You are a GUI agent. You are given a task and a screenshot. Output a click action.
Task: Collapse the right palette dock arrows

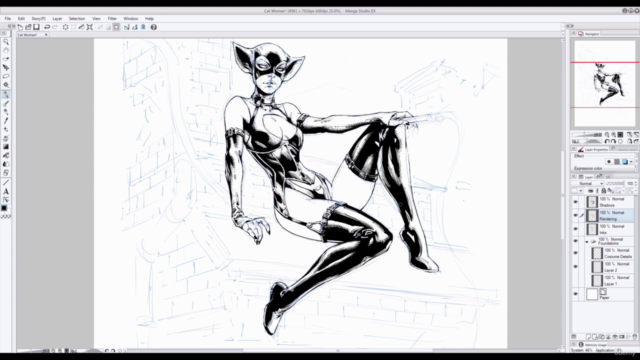(x=569, y=26)
